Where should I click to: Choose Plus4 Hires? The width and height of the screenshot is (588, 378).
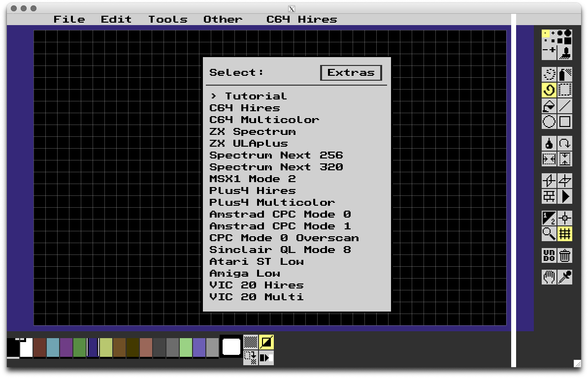253,190
